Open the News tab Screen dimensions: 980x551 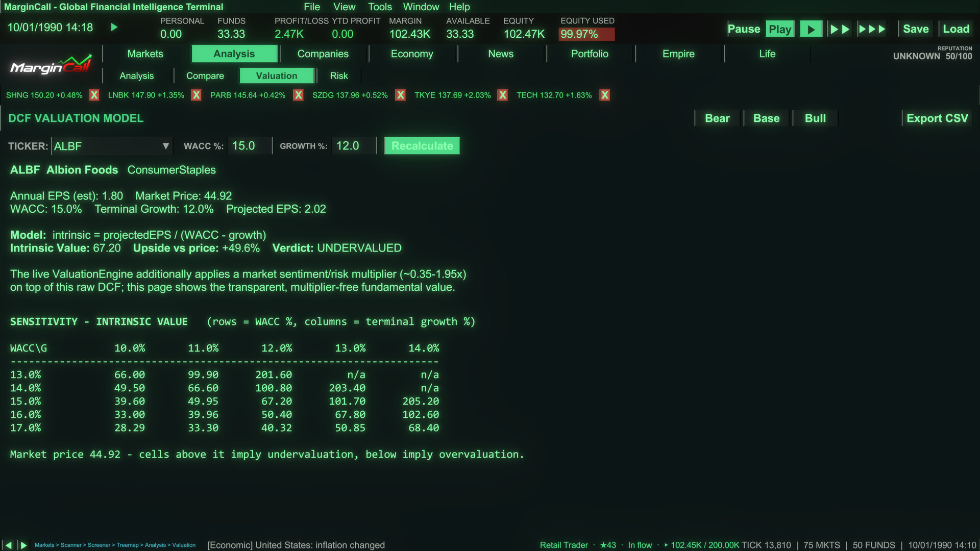tap(501, 54)
